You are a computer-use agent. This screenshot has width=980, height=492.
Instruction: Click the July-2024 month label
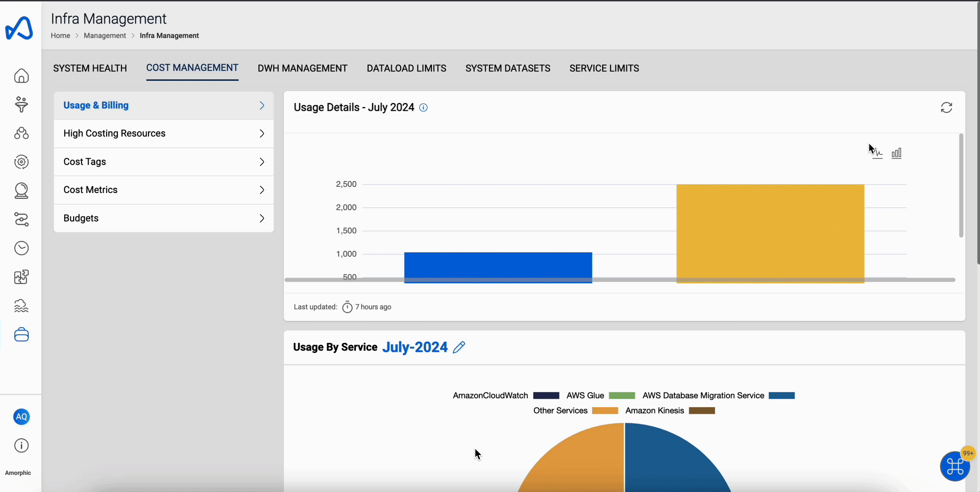(x=415, y=347)
